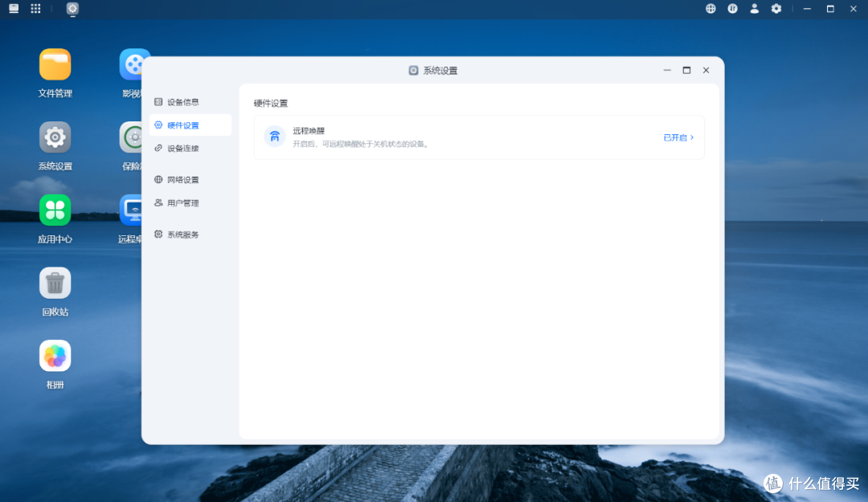Click the 硬件设置 heading in the content panel
The width and height of the screenshot is (868, 502).
tap(271, 103)
